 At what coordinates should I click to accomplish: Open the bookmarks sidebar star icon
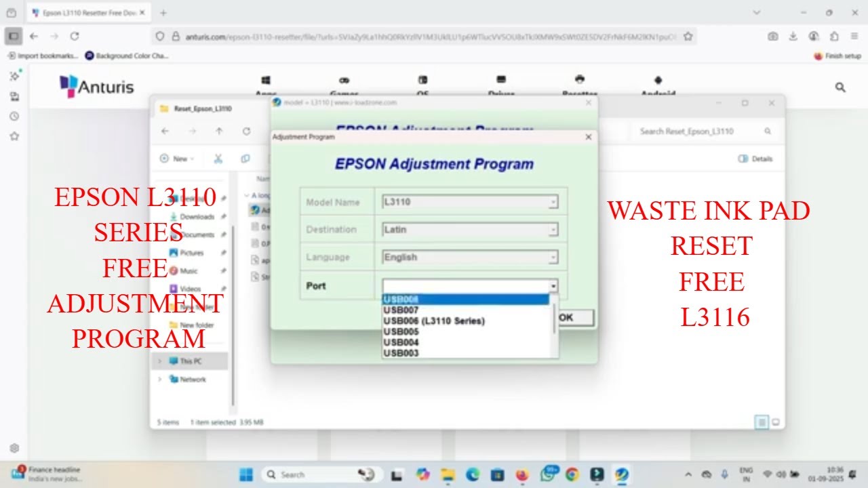[x=14, y=136]
